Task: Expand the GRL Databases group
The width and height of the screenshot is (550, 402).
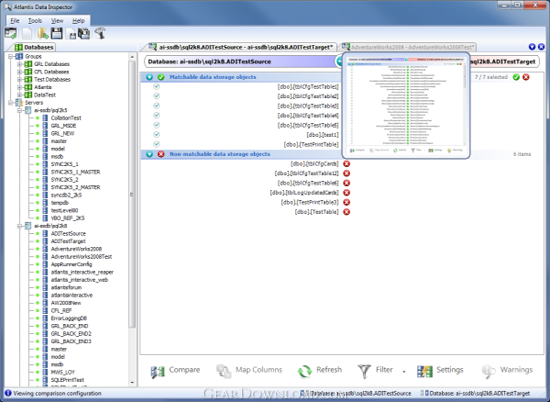Action: [20, 64]
